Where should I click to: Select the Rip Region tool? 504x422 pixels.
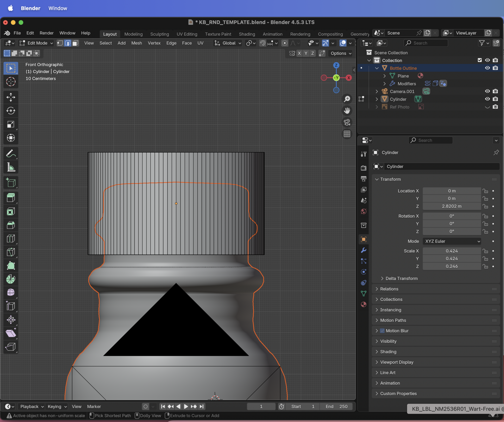pyautogui.click(x=11, y=346)
